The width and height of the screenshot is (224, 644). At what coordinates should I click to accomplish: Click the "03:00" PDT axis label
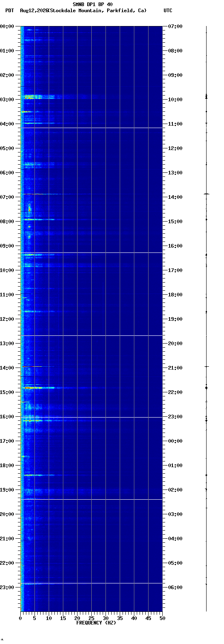coord(7,100)
